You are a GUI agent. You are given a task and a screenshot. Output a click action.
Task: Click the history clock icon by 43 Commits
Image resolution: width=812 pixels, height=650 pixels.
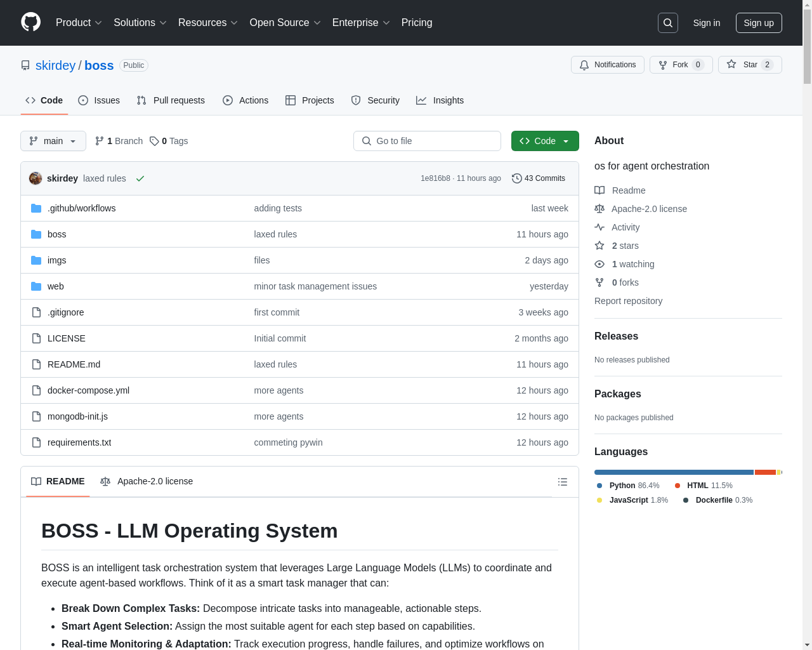point(517,178)
